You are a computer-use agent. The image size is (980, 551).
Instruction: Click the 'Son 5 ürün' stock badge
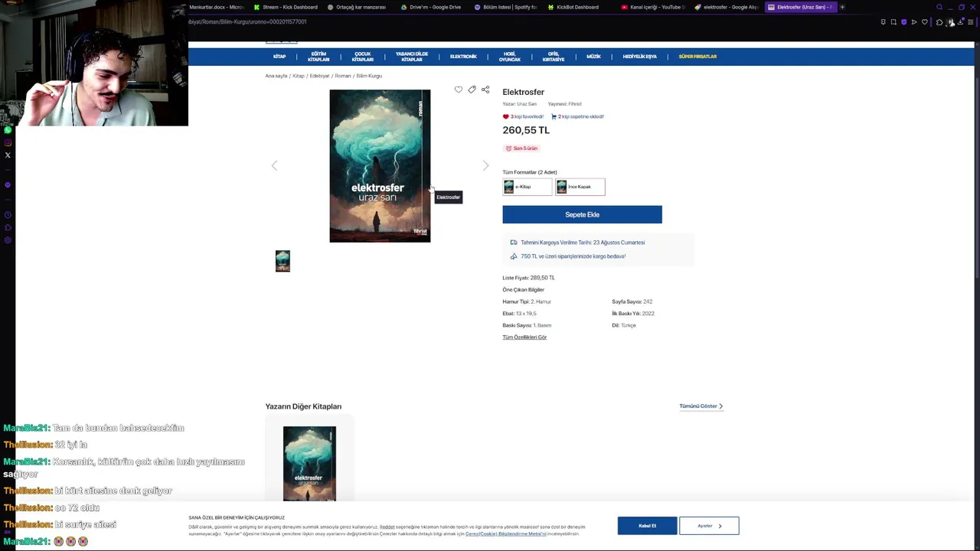click(x=521, y=148)
